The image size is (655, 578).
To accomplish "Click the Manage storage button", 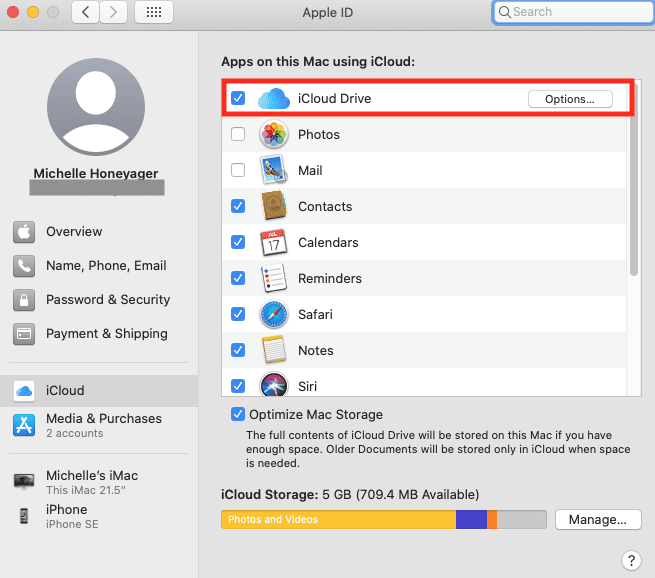I will (598, 520).
